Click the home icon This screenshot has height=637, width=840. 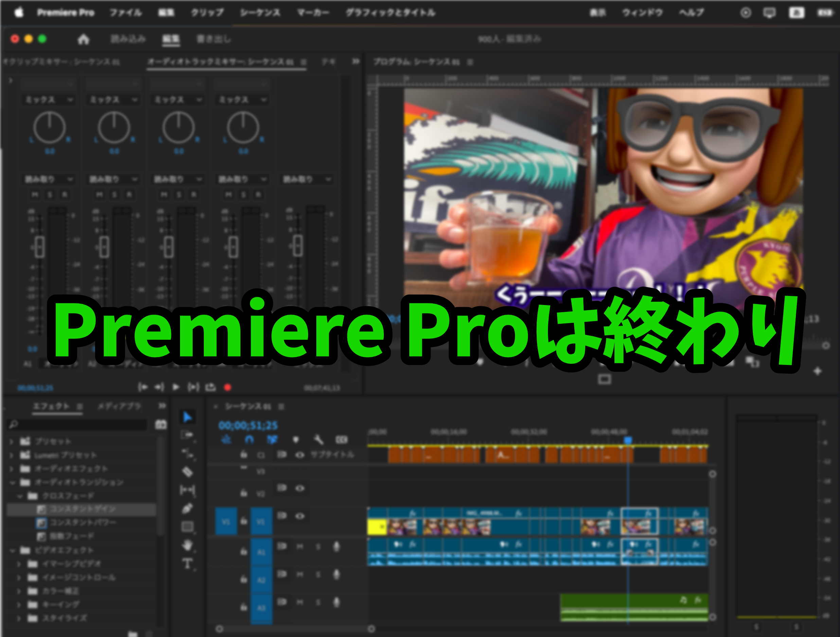pos(83,39)
